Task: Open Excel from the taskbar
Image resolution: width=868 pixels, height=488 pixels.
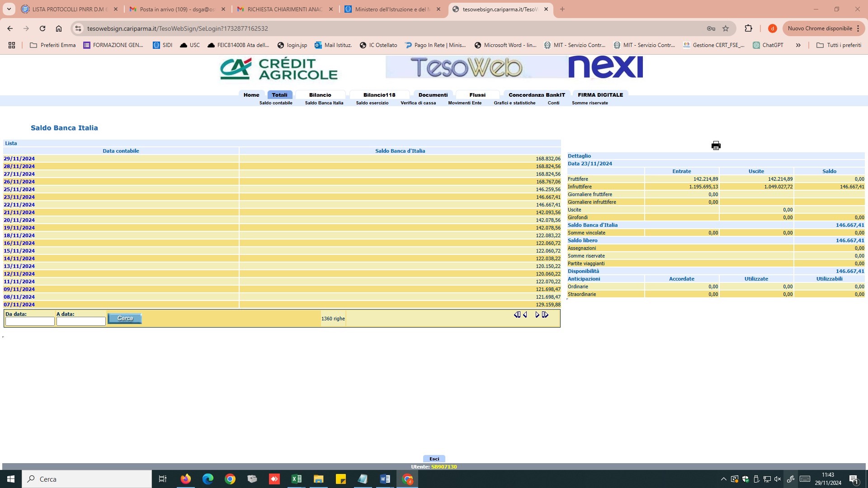Action: (x=297, y=479)
